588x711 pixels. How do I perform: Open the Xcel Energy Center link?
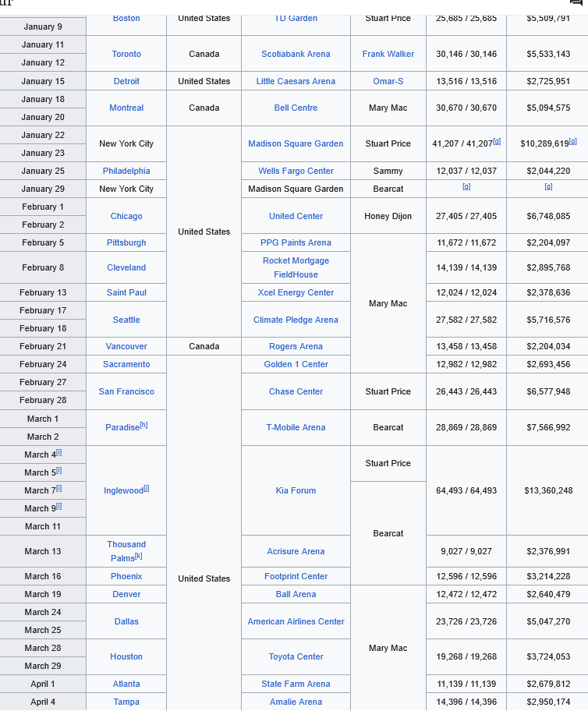[x=296, y=292]
